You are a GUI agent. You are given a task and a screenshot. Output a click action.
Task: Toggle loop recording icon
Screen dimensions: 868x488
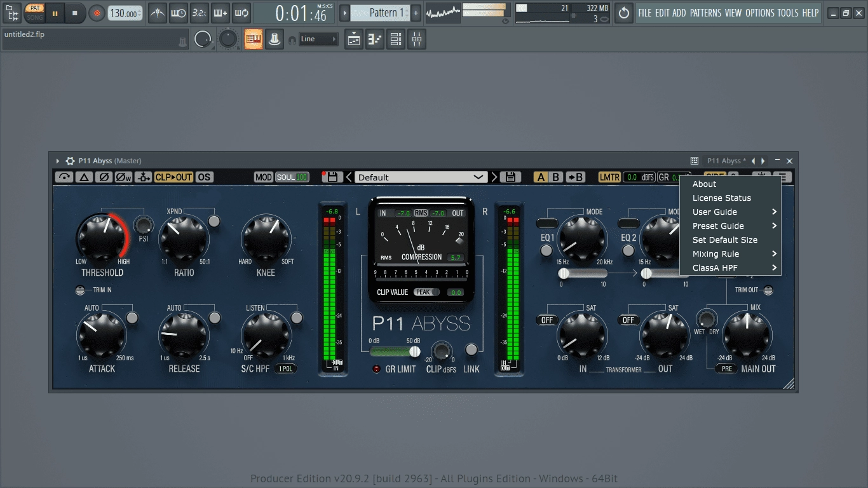click(241, 12)
